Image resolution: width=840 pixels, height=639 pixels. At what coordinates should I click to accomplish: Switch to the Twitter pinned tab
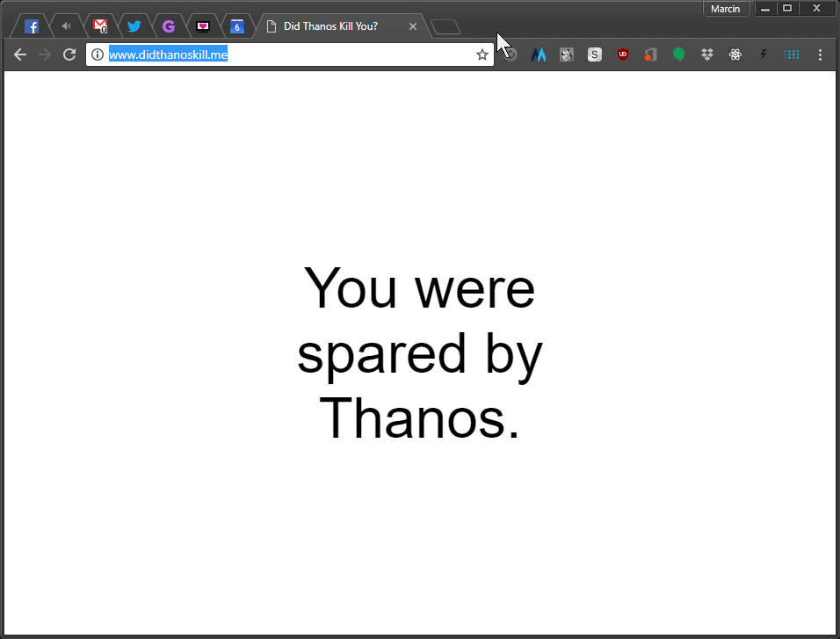coord(134,26)
